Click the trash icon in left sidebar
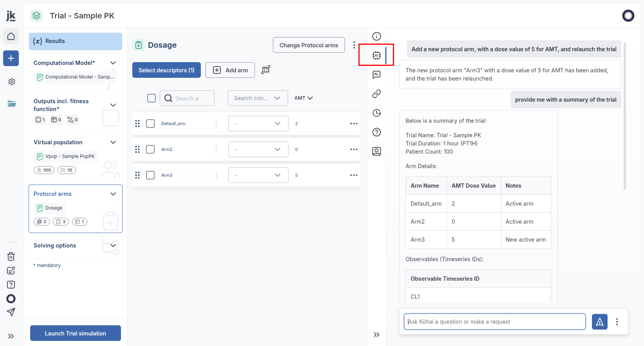This screenshot has width=644, height=346. click(11, 256)
